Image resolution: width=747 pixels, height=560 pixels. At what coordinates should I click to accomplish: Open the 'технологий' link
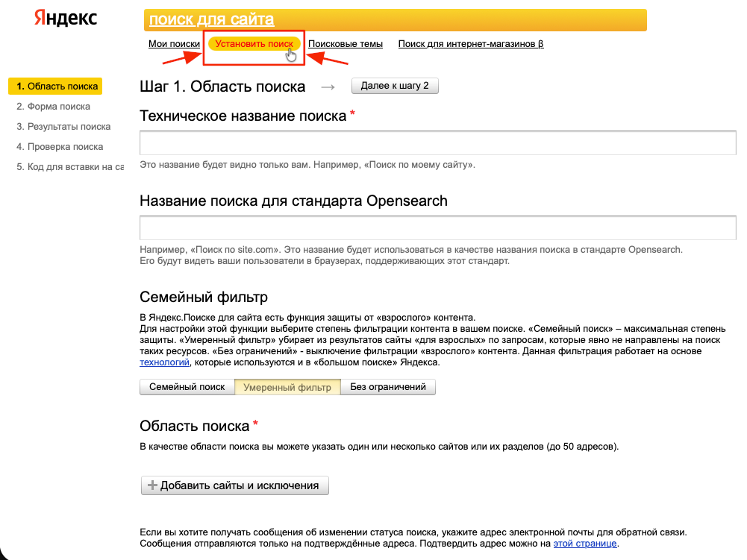(164, 362)
